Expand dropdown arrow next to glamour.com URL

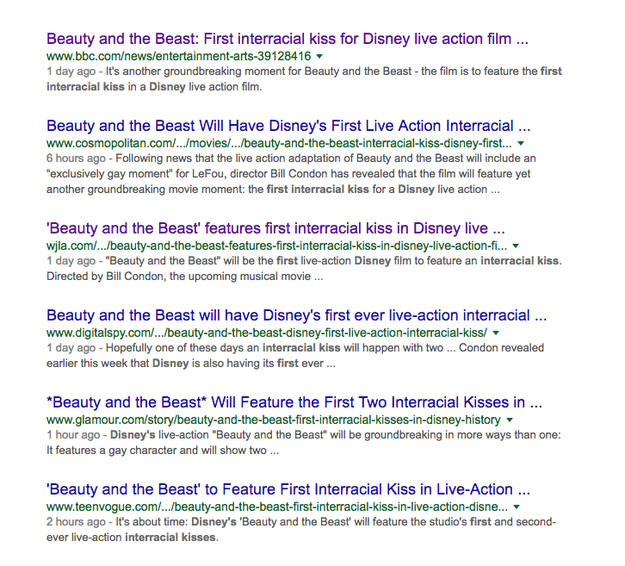(509, 420)
